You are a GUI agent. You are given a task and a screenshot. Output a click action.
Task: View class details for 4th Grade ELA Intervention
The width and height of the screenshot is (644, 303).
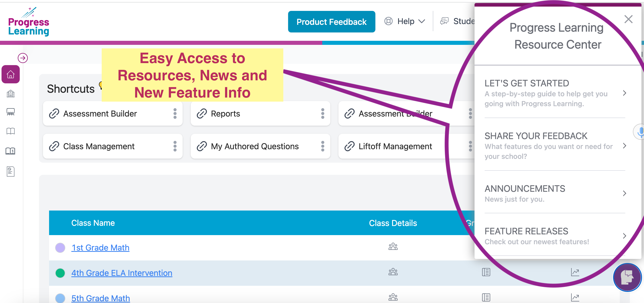[x=393, y=272]
